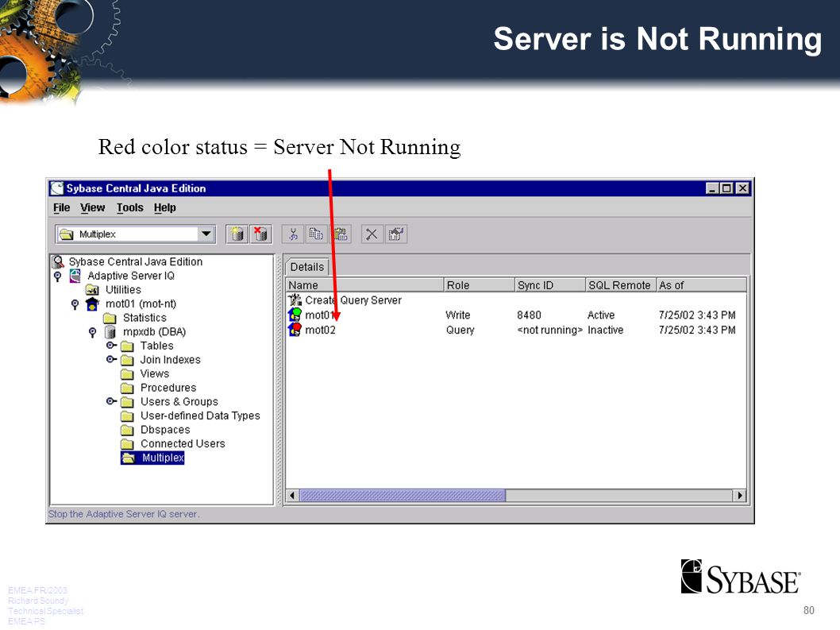Image resolution: width=840 pixels, height=630 pixels.
Task: Click the start server database toolbar icon
Action: [237, 234]
